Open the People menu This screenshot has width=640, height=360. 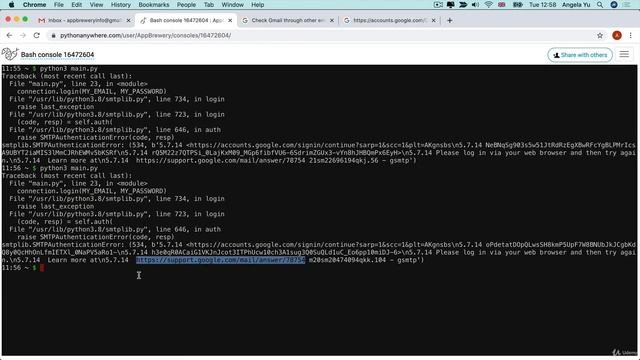186,4
